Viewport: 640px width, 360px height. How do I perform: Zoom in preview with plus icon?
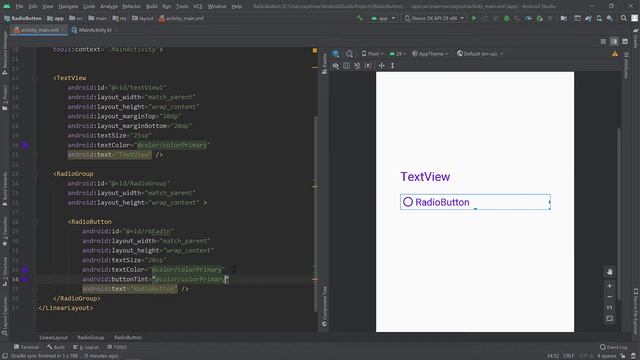(x=609, y=286)
